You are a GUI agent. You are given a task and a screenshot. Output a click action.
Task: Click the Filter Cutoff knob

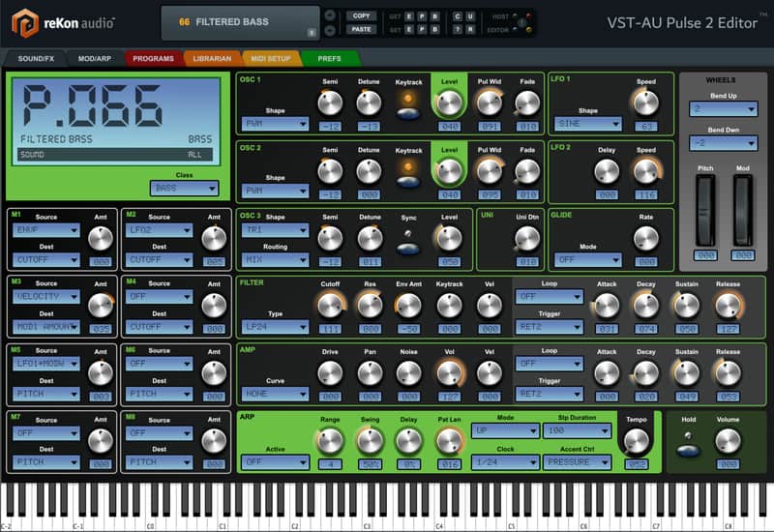[330, 306]
